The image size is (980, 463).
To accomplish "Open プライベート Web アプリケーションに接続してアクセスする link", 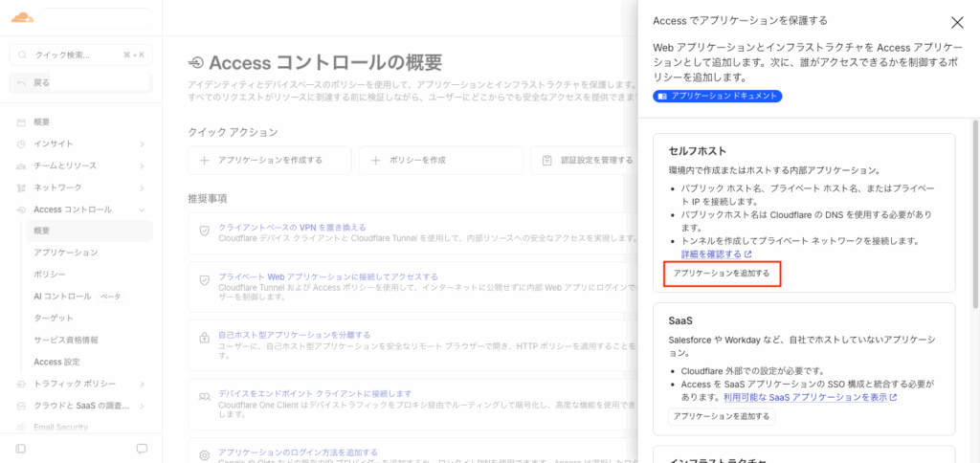I will (328, 276).
